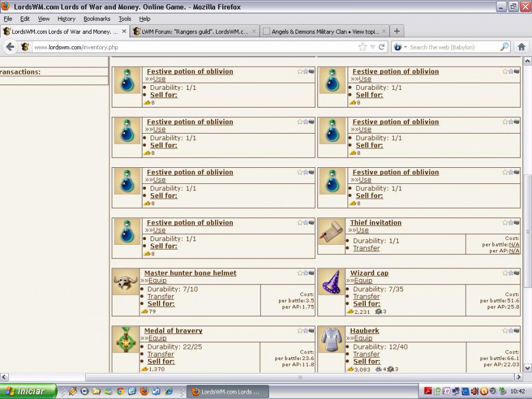Open Master hunter bone helmet details
The image size is (532, 399).
(190, 273)
